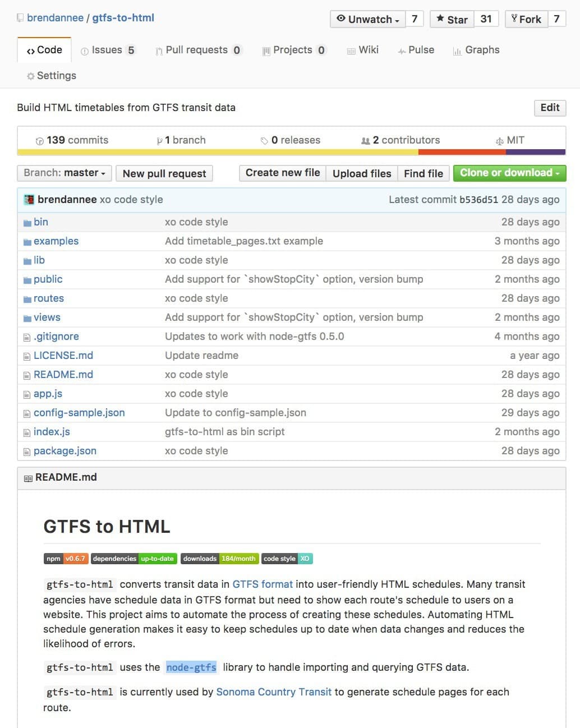This screenshot has width=580, height=728.
Task: Open 'gtfs-to-html as bin script' commit message
Action: [225, 432]
